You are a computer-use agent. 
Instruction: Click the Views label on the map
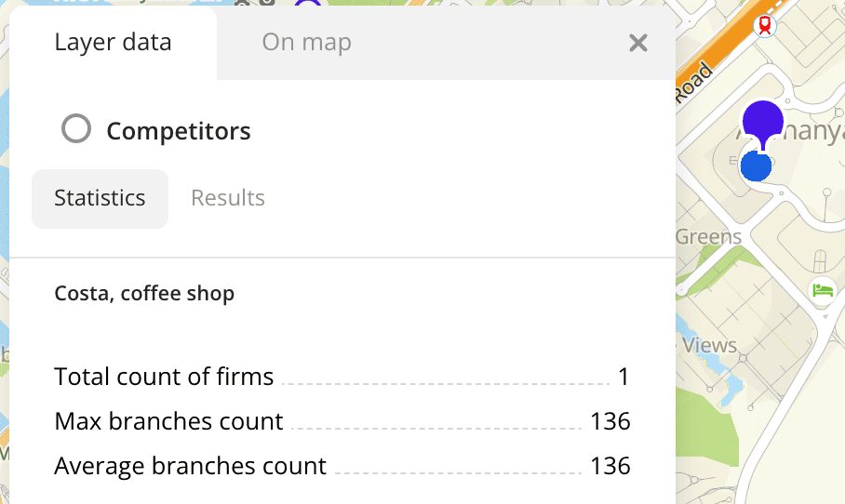710,345
